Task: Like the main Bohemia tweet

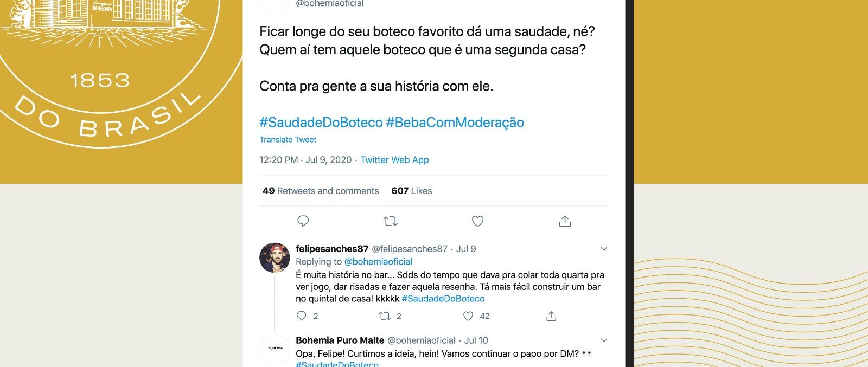Action: (477, 221)
